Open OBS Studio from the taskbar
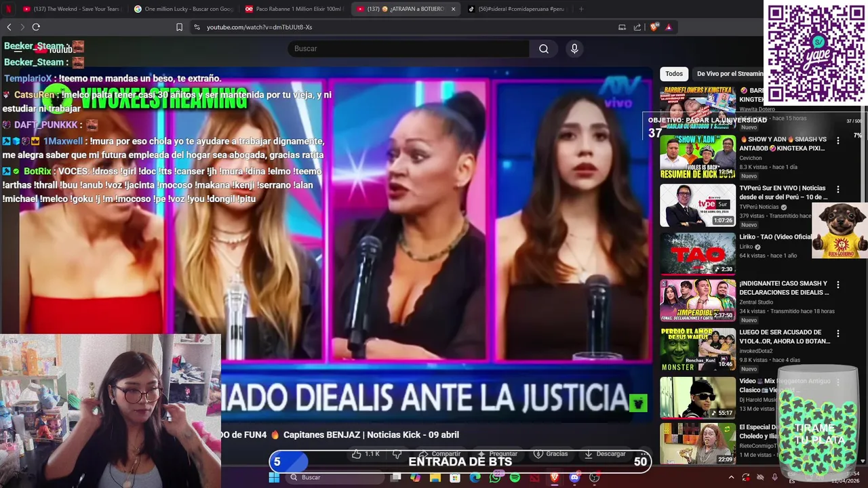The height and width of the screenshot is (488, 868). click(x=594, y=477)
